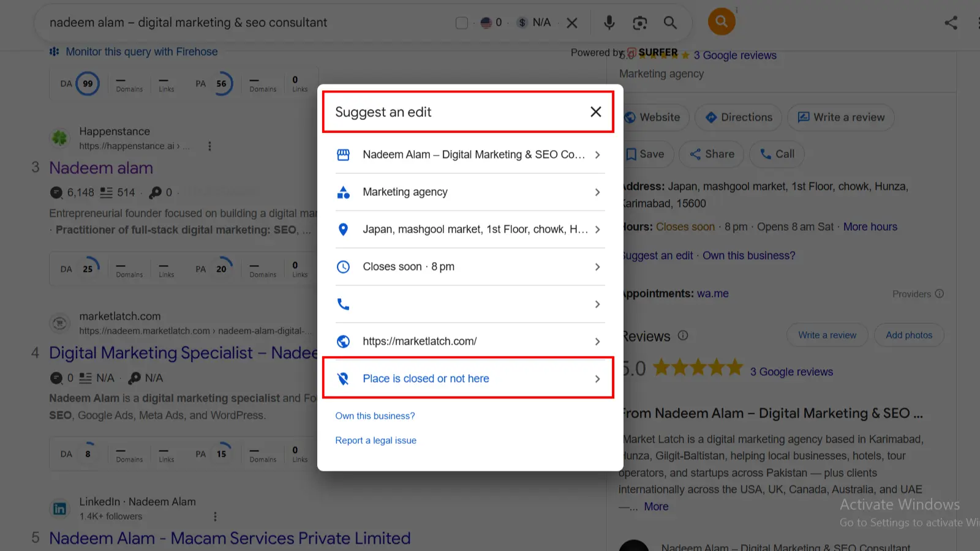Expand the chevron on website URL row
This screenshot has height=551, width=980.
click(x=597, y=342)
